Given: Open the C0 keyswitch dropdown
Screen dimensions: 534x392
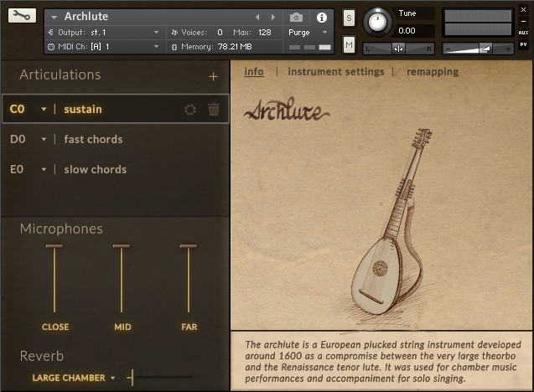Looking at the screenshot, I should (x=44, y=109).
